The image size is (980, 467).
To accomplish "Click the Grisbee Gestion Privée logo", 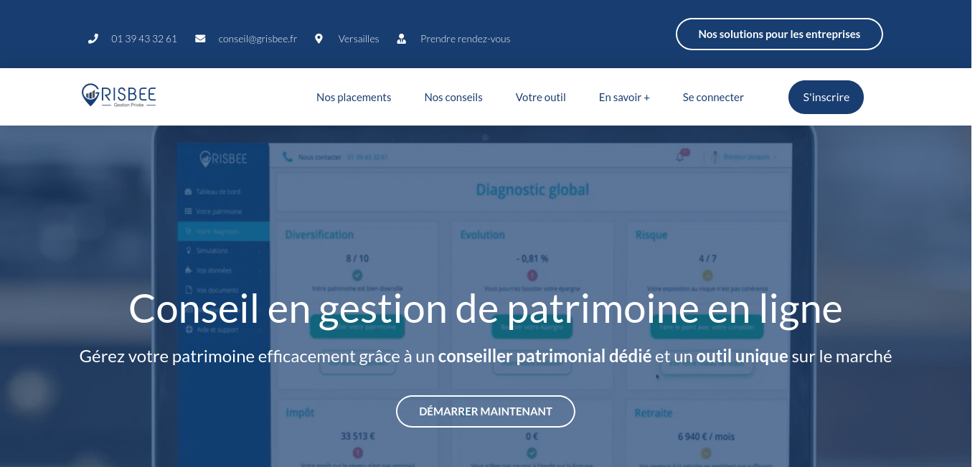I will (118, 95).
